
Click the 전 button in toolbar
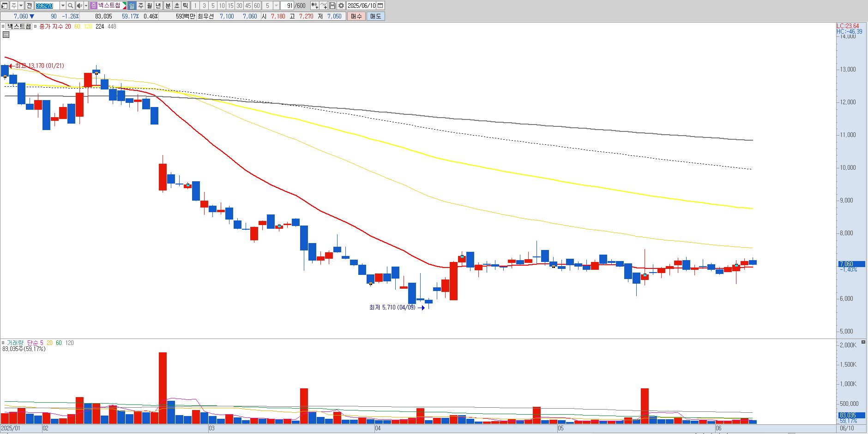(29, 6)
